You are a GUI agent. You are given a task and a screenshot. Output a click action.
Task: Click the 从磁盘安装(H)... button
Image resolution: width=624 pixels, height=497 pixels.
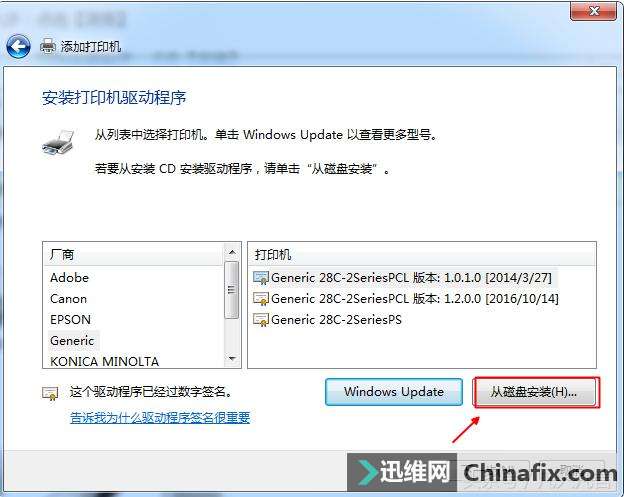tap(536, 392)
